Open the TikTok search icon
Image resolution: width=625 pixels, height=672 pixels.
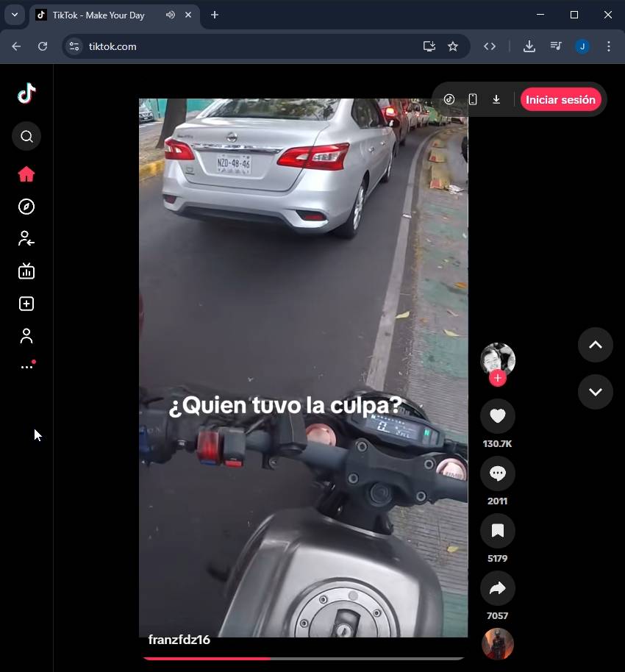[x=26, y=136]
